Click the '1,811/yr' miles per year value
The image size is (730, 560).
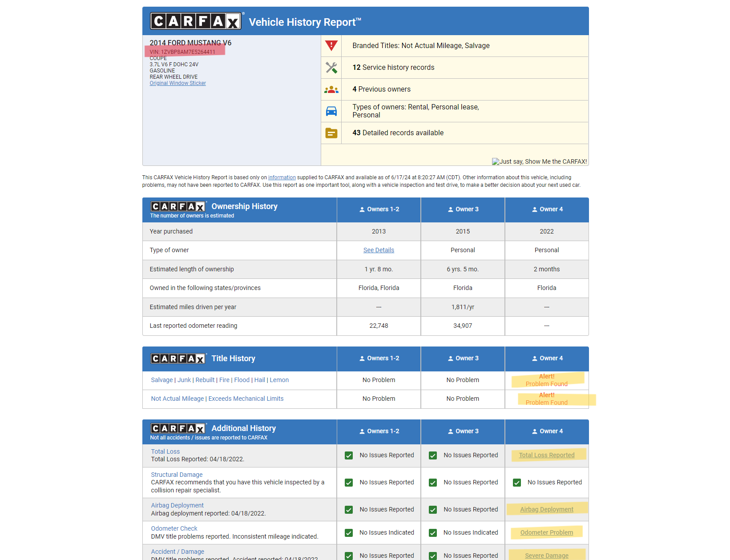[x=463, y=307]
